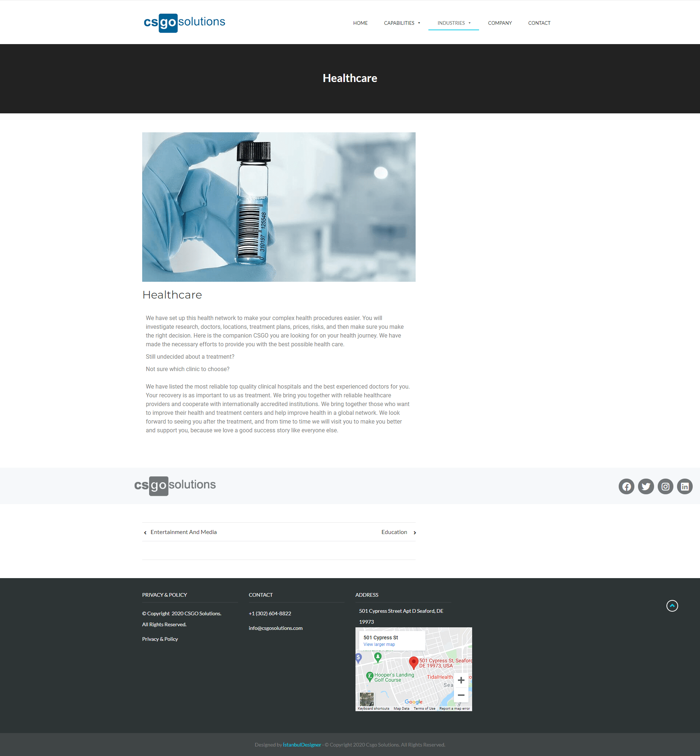
Task: Click the 'Still undecided about a treatment?' line
Action: (190, 356)
